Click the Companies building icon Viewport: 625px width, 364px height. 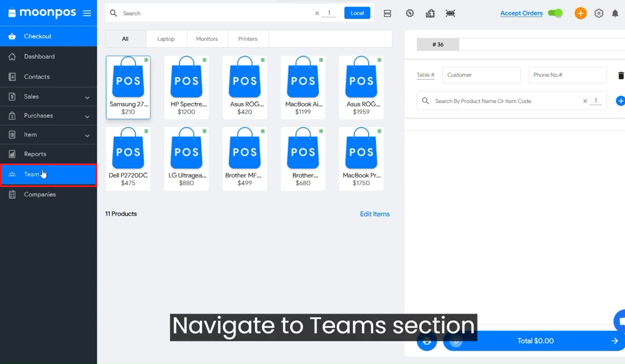(12, 194)
